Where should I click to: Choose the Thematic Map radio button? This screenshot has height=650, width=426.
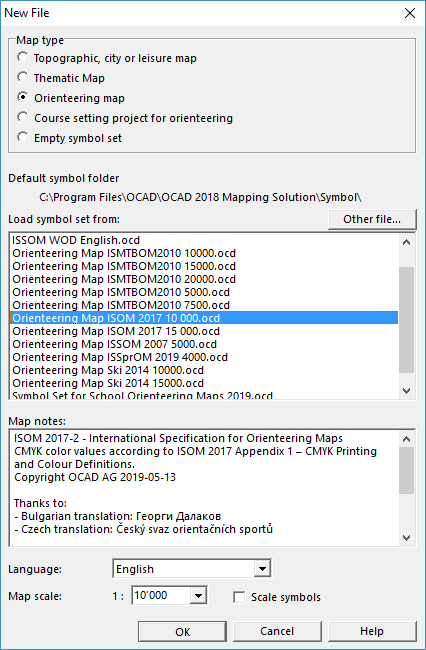tap(23, 78)
